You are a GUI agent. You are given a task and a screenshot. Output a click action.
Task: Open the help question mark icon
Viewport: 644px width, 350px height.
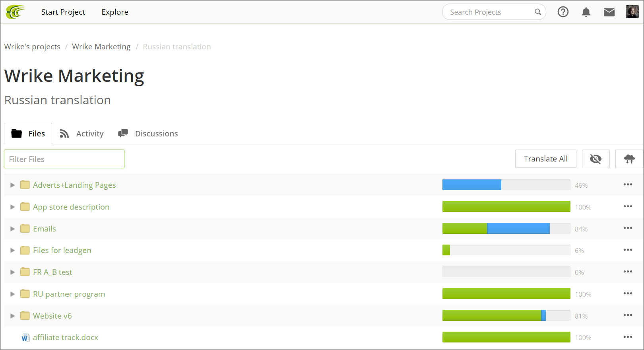pyautogui.click(x=563, y=12)
